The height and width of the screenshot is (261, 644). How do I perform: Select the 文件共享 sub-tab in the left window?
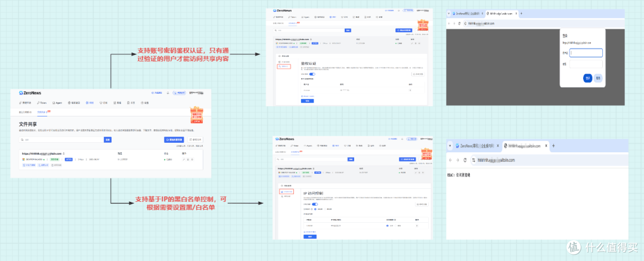(x=42, y=112)
